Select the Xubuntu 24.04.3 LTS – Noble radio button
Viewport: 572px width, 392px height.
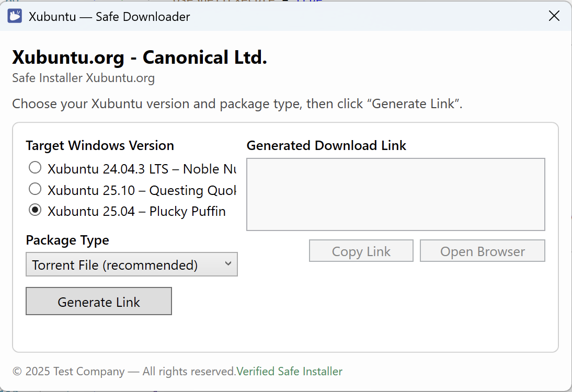pos(35,168)
